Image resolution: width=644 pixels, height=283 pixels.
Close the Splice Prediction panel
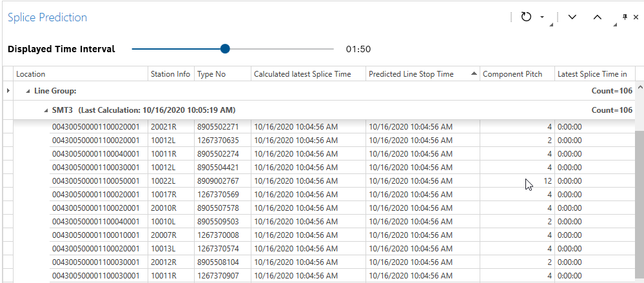coord(636,17)
